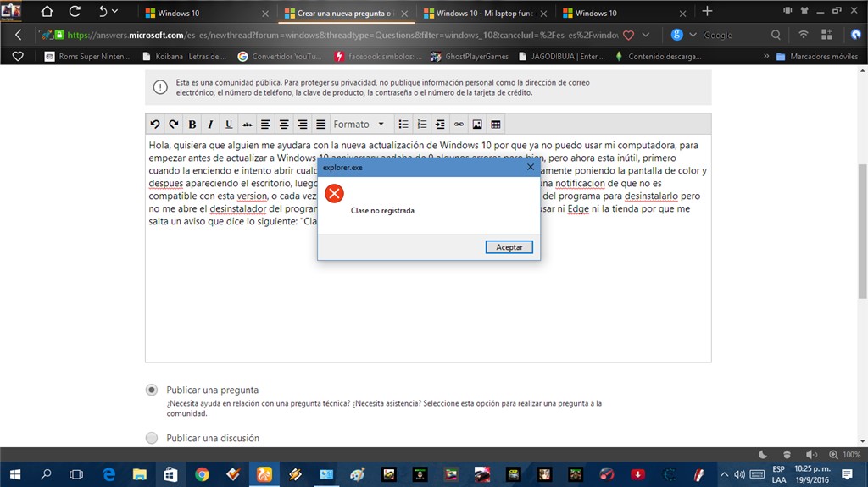This screenshot has height=487, width=868.
Task: Close the explorer.exe error dialog
Action: 531,167
